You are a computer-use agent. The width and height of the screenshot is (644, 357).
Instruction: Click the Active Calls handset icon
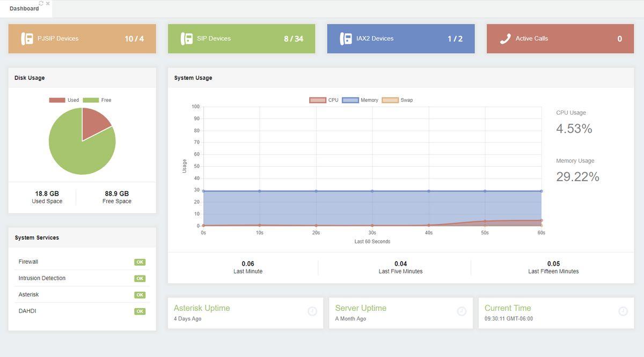pos(505,39)
